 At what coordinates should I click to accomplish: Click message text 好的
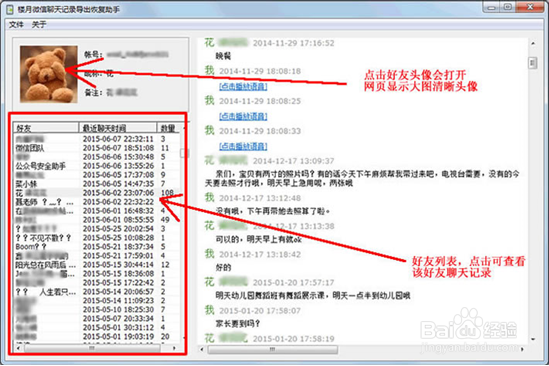point(223,268)
